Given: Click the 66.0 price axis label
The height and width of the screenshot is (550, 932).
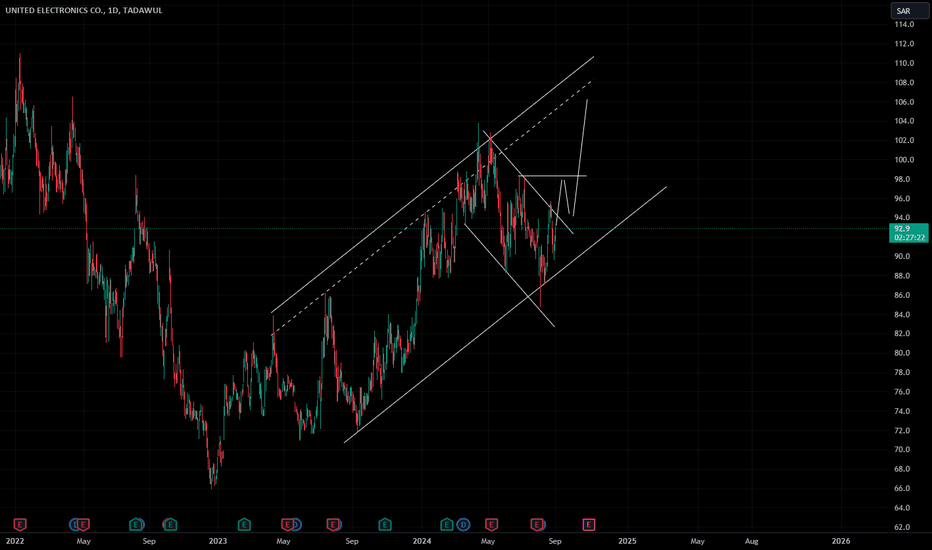Looking at the screenshot, I should [902, 488].
